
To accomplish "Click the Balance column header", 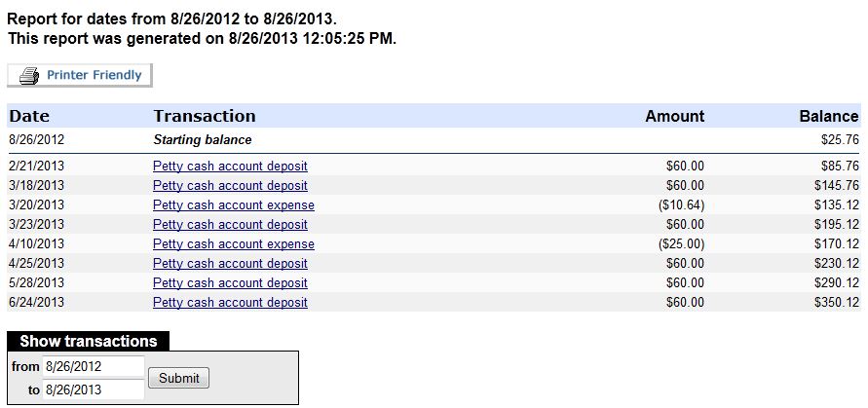I will (x=829, y=116).
